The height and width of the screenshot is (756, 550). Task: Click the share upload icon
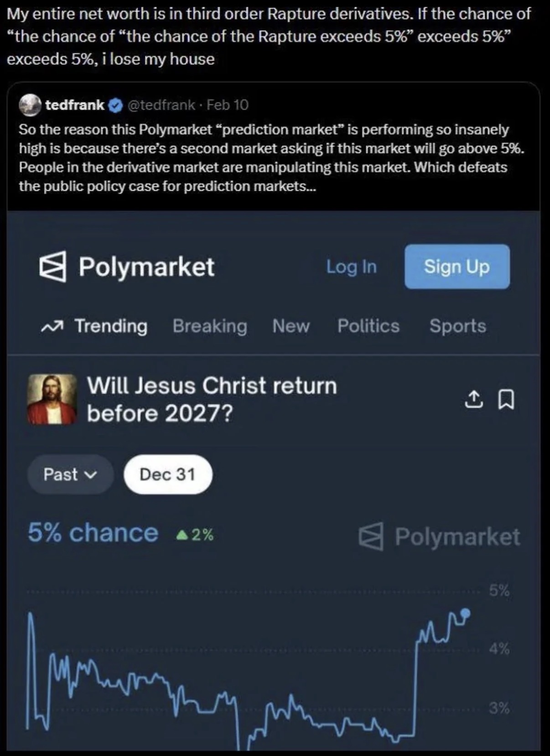point(474,399)
